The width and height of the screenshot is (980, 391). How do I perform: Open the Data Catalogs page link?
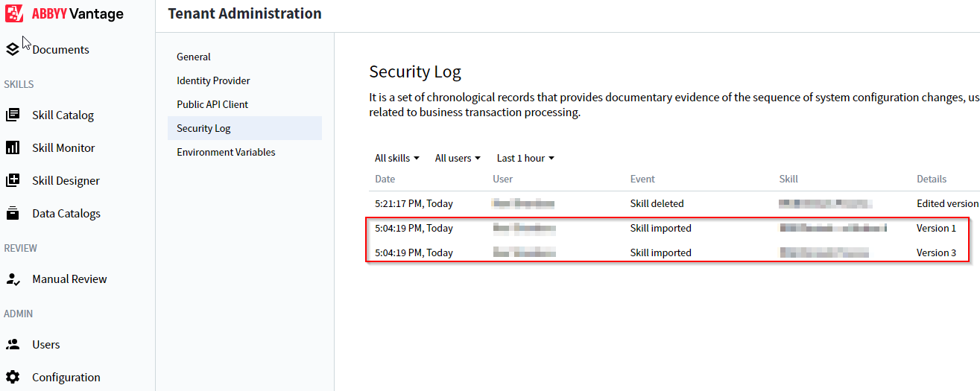tap(66, 213)
